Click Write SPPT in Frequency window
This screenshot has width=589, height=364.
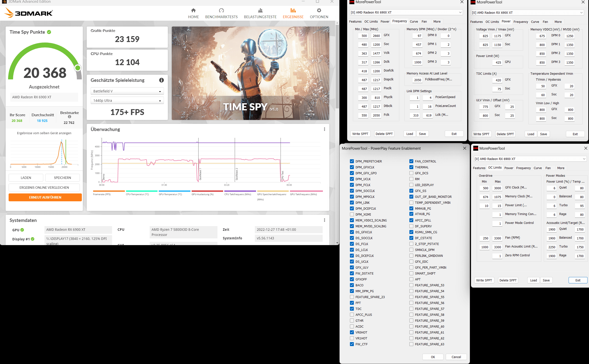point(360,134)
